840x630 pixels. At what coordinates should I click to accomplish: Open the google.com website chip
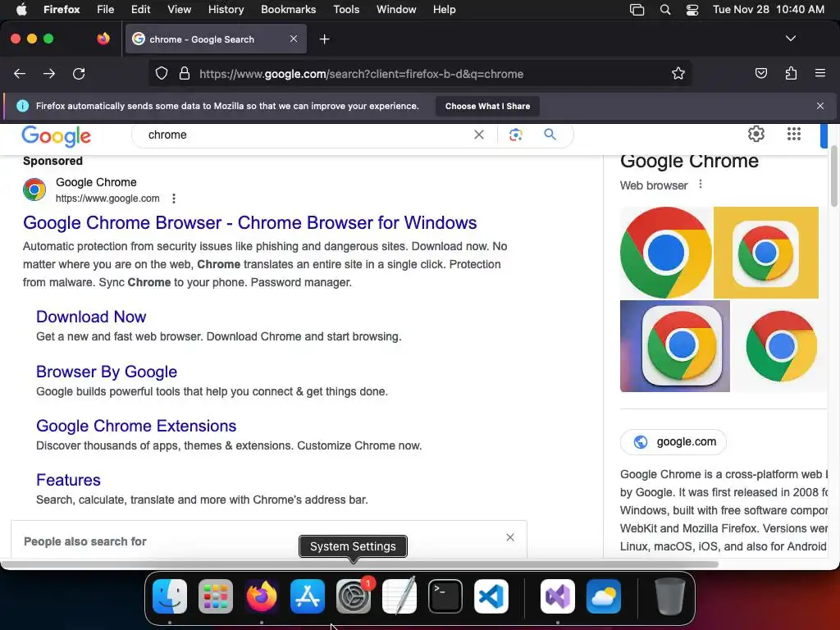click(673, 442)
